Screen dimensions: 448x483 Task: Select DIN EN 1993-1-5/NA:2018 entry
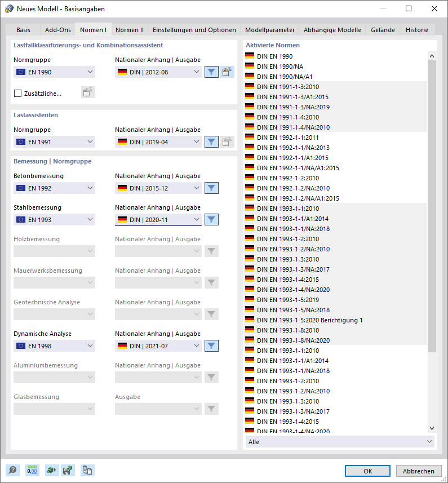[336, 310]
